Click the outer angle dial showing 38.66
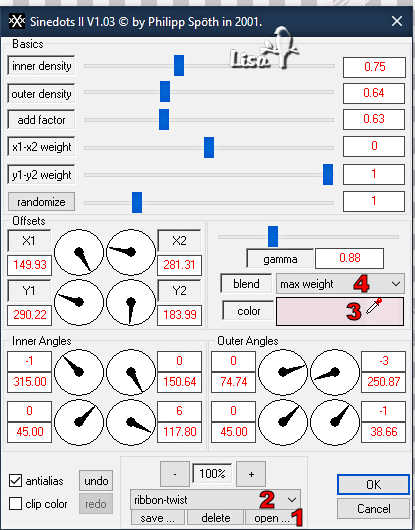415x530 pixels. (x=335, y=422)
